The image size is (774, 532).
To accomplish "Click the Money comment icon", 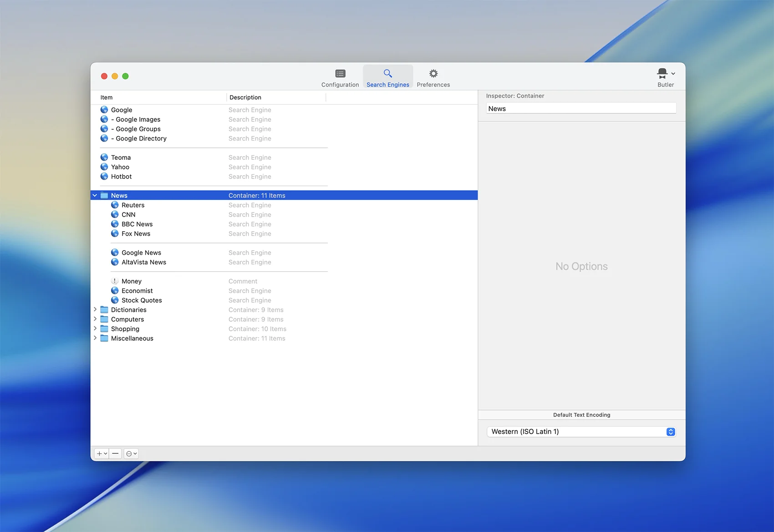I will pos(115,281).
